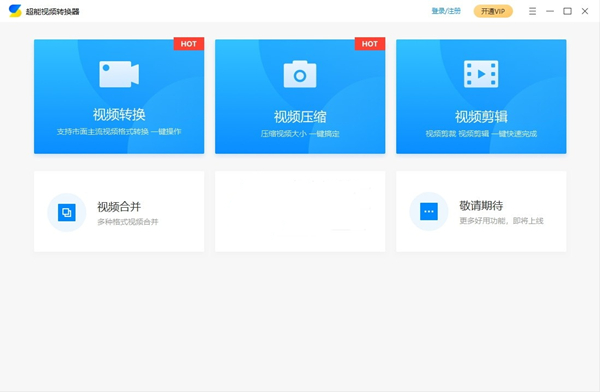Click HOT badge on 视频转换 card
This screenshot has width=600, height=392.
pyautogui.click(x=189, y=44)
